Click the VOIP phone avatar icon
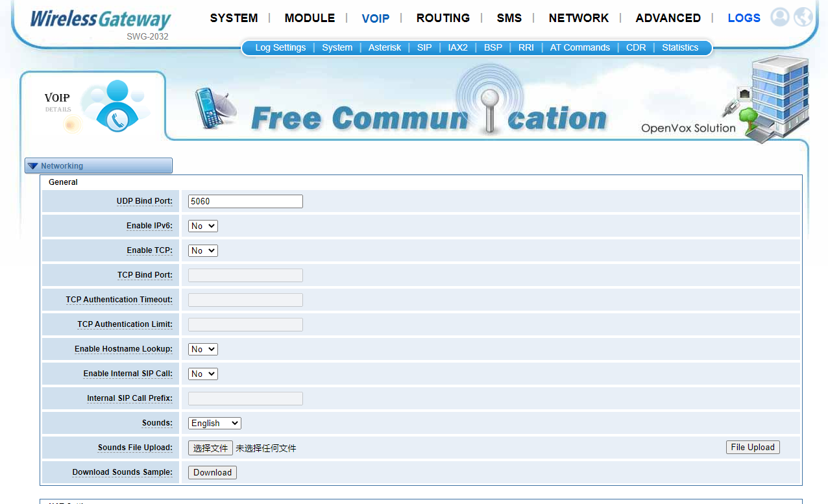Screen dimensions: 828x504 coord(117,106)
